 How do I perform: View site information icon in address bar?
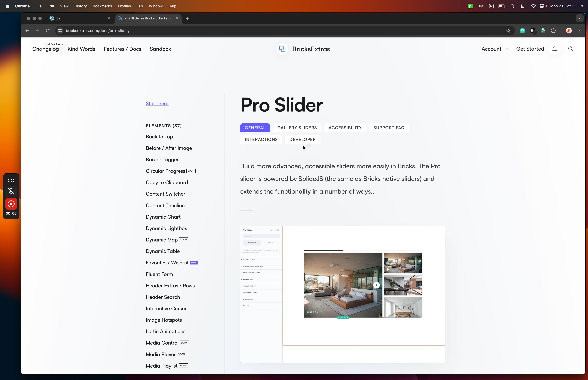pyautogui.click(x=60, y=31)
